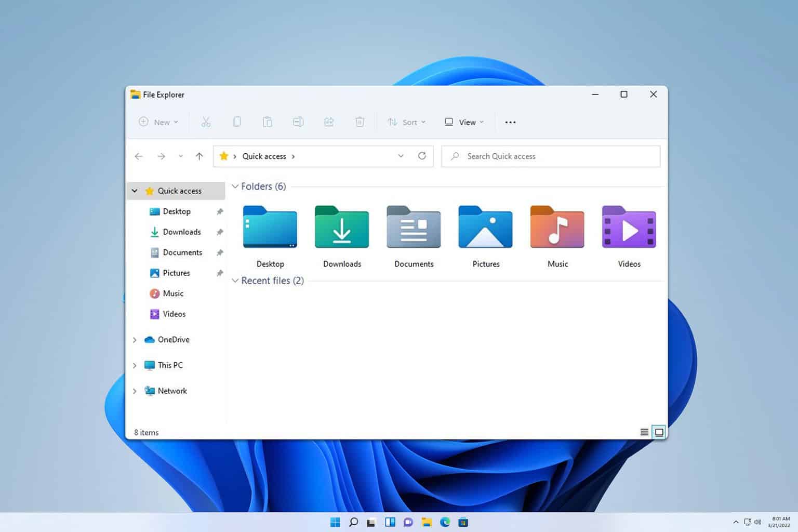
Task: Click the volume speaker tray icon
Action: point(757,522)
